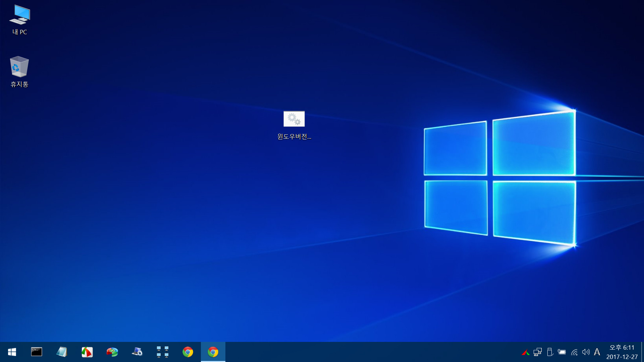
Task: Open the Windows Start menu
Action: click(12, 352)
